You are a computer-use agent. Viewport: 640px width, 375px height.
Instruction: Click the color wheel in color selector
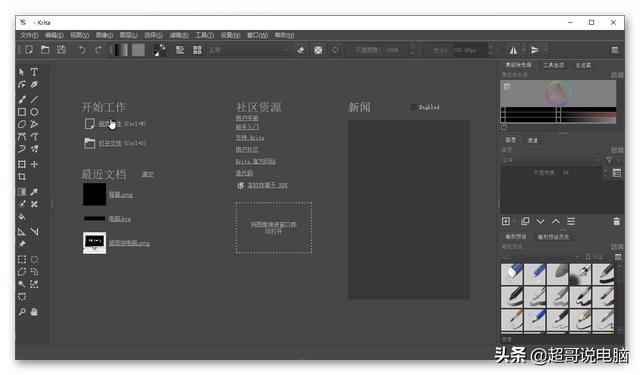(558, 93)
